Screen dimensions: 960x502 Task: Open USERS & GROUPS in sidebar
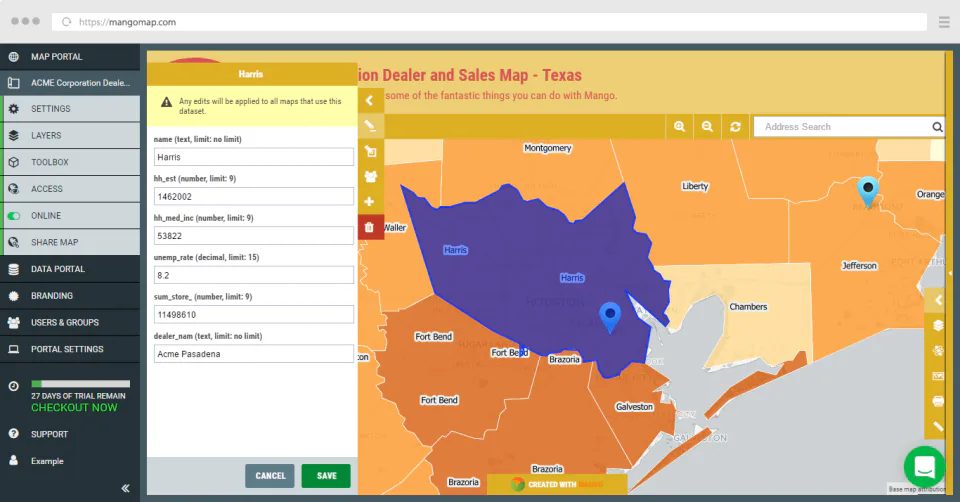coord(70,322)
